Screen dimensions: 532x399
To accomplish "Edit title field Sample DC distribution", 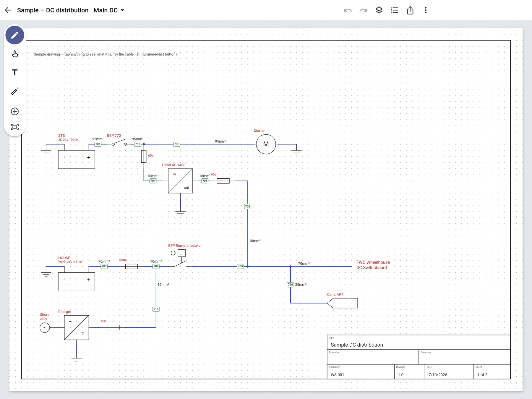I will pyautogui.click(x=419, y=343).
